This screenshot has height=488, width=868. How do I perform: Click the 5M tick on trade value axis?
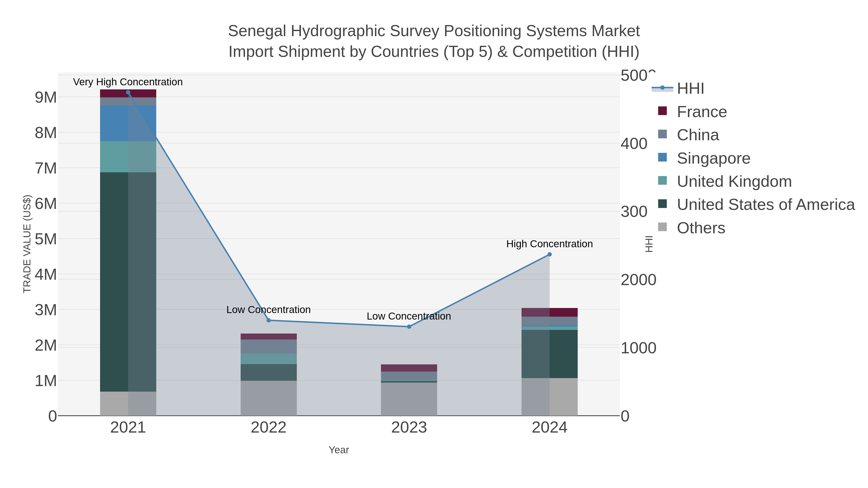pos(46,239)
